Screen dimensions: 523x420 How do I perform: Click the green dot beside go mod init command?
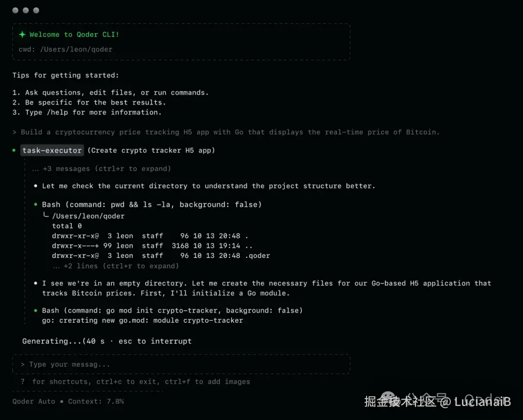pyautogui.click(x=36, y=310)
